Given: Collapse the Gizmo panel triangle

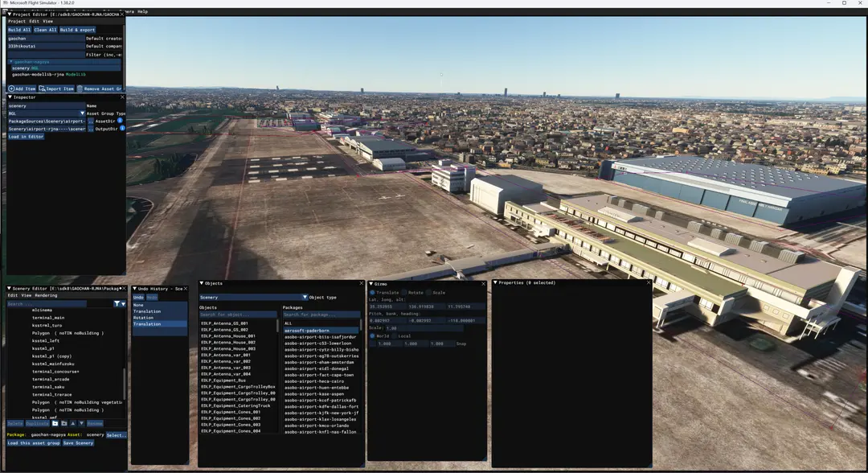Looking at the screenshot, I should 371,284.
